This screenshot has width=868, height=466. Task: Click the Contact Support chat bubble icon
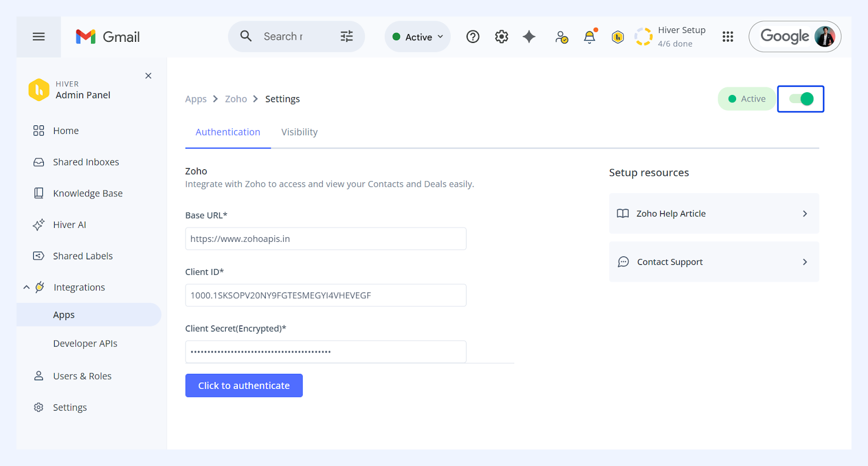(x=623, y=262)
